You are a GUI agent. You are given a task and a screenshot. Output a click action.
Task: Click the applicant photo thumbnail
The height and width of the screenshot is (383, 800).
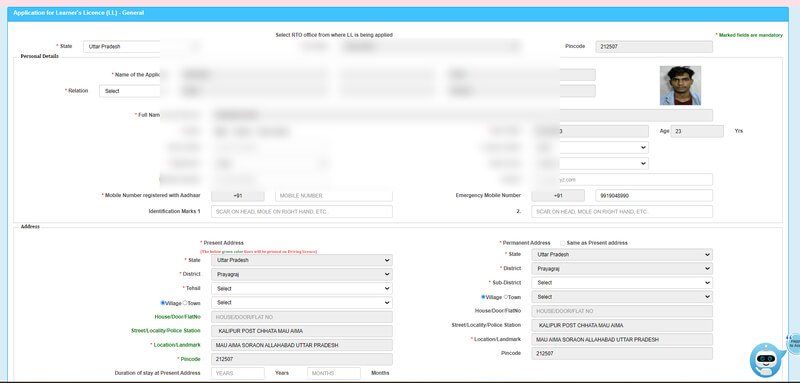pos(680,86)
